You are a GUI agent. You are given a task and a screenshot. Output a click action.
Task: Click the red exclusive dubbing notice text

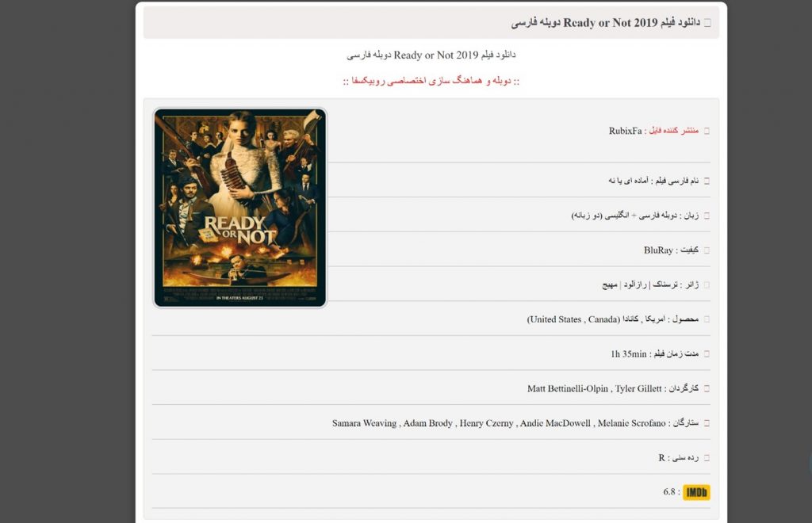pyautogui.click(x=431, y=81)
